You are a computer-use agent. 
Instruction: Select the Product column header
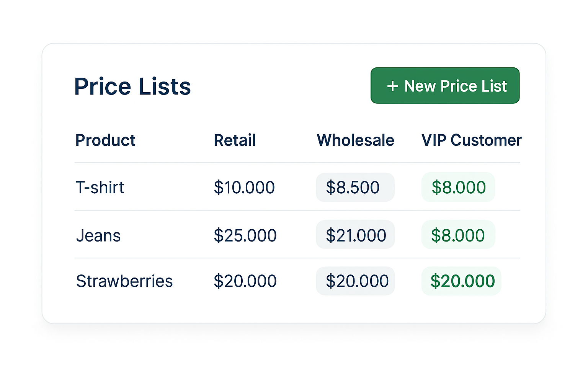pos(105,140)
